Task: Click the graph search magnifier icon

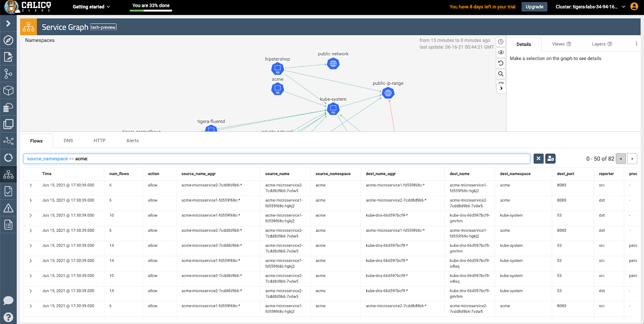Action: tap(501, 74)
